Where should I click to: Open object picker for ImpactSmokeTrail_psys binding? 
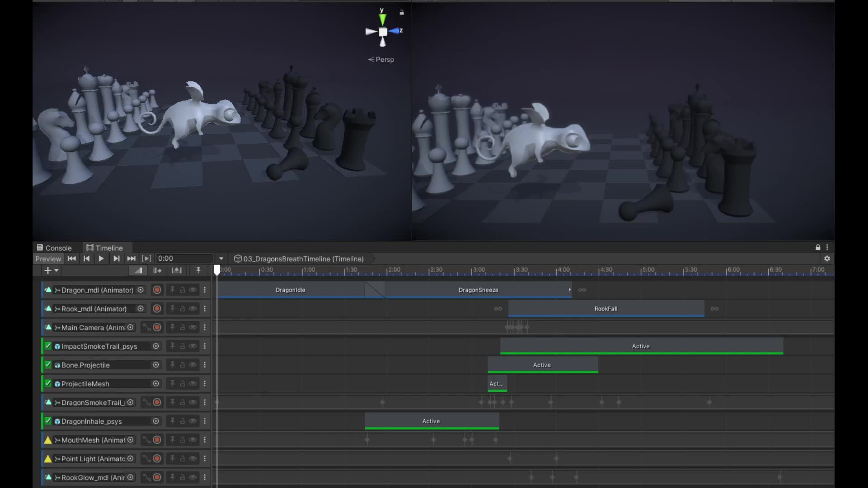pos(156,346)
